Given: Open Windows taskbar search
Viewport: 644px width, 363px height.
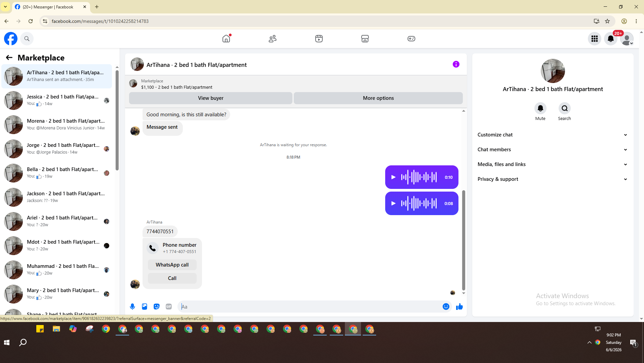Looking at the screenshot, I should click(x=23, y=342).
